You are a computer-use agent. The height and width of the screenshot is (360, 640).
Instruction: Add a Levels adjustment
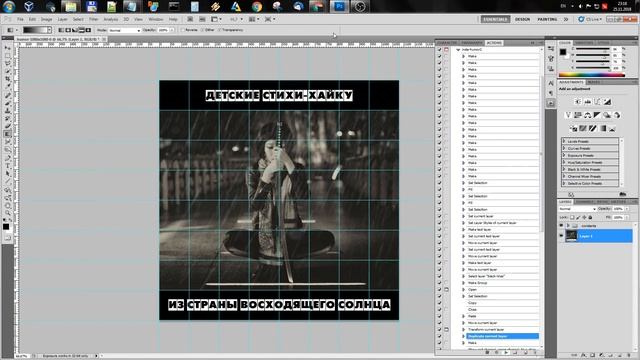(x=587, y=102)
